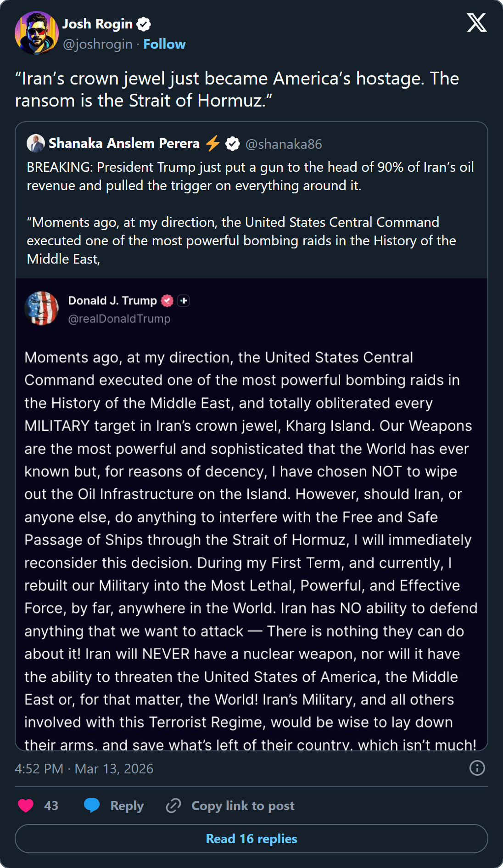Click the X logo in the top corner
This screenshot has height=868, width=503.
click(477, 22)
